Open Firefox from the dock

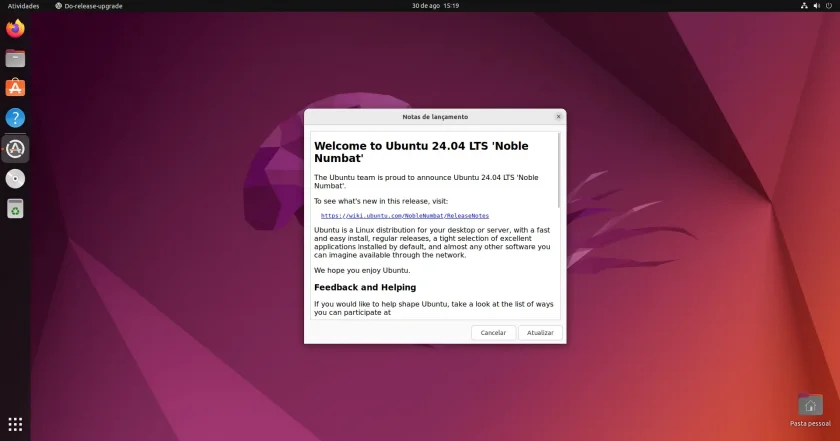coord(15,28)
